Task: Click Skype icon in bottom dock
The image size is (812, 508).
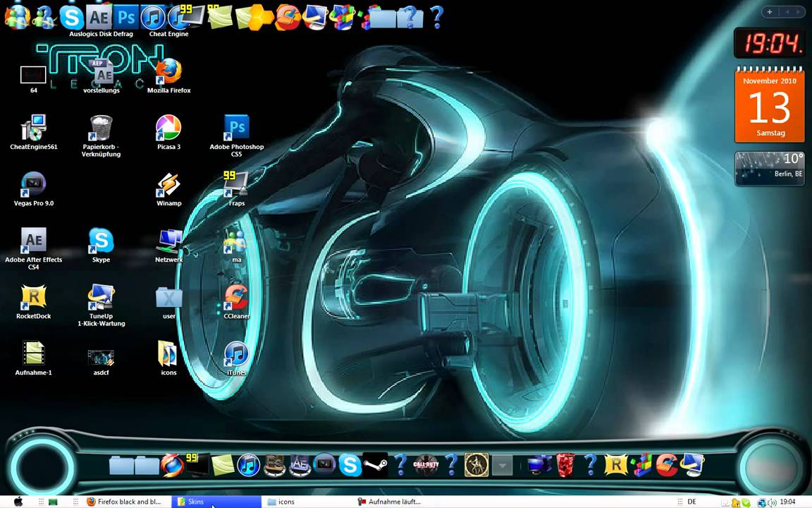Action: (x=350, y=465)
